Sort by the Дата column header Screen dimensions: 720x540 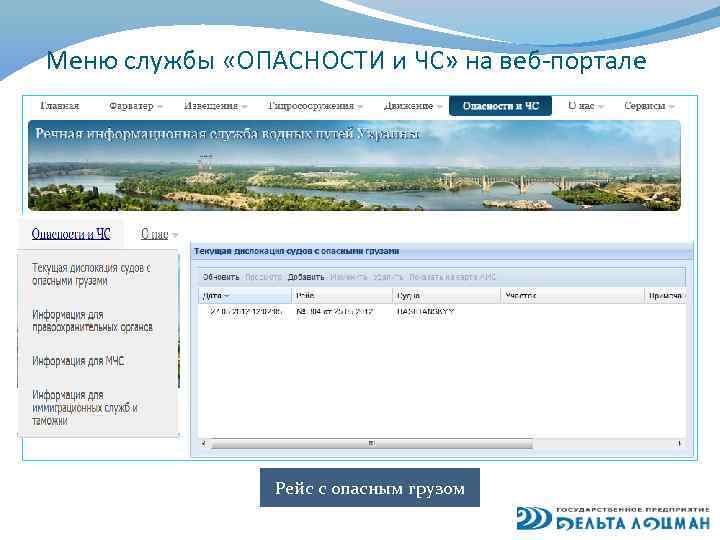pos(245,296)
